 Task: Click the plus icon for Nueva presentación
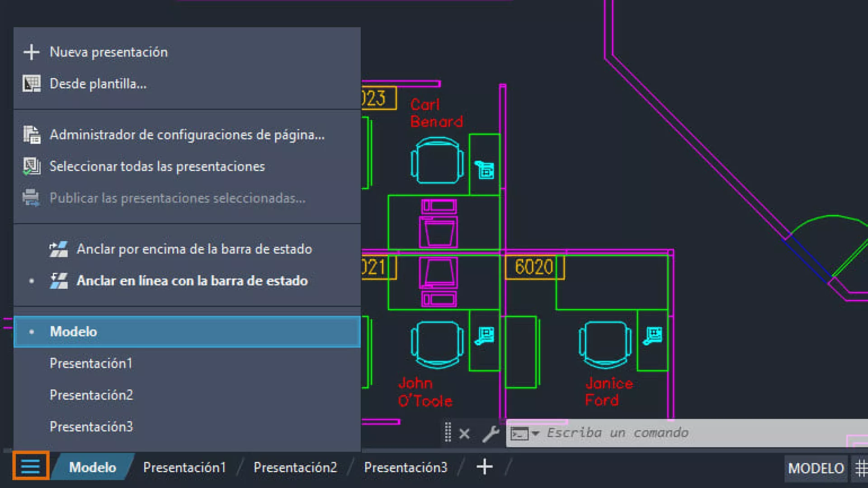pyautogui.click(x=31, y=52)
